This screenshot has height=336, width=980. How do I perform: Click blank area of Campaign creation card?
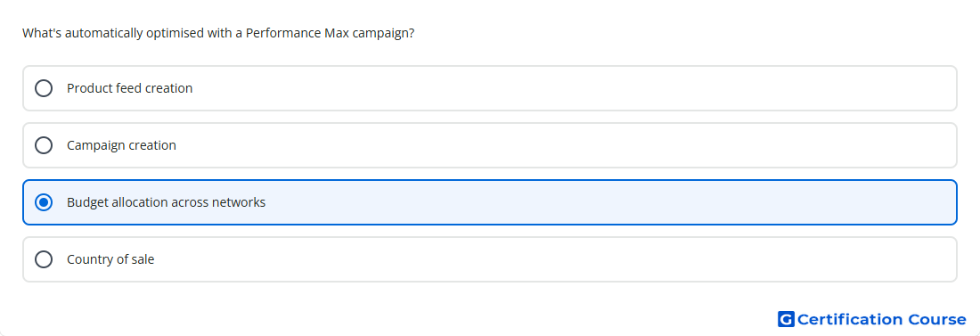coord(562,145)
